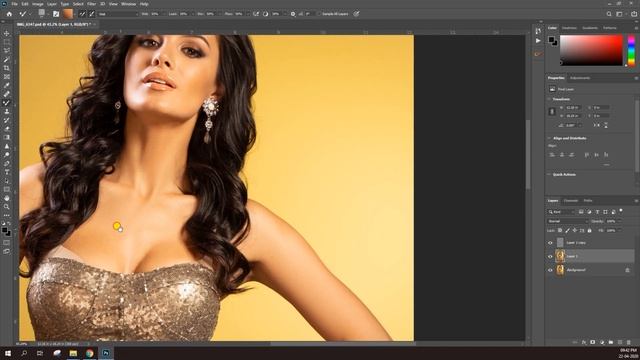Select the Eraser tool

[7, 129]
